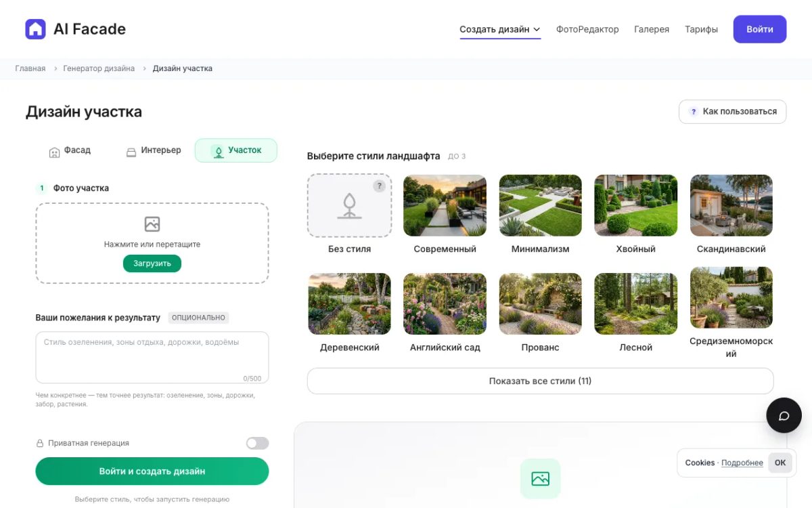Switch to the Фасад tab

70,150
